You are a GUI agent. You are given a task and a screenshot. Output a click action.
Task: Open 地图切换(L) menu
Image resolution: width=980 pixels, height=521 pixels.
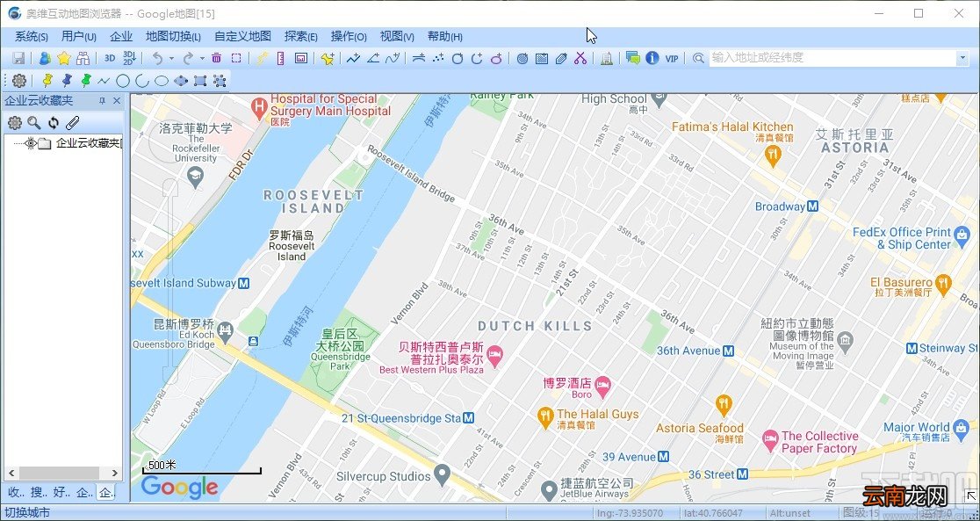pyautogui.click(x=173, y=37)
